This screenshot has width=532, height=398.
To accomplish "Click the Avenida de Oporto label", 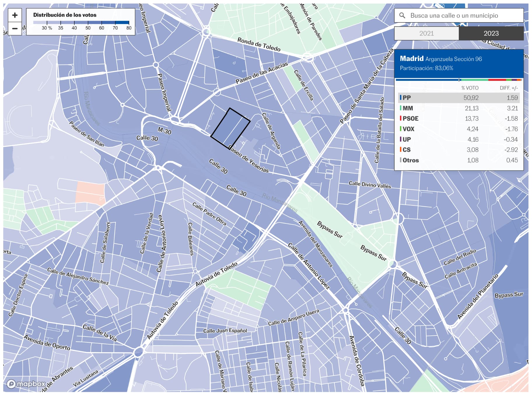I will tap(47, 343).
